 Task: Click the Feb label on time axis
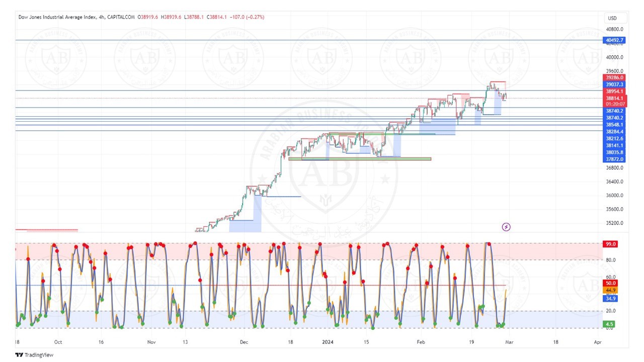pos(421,341)
